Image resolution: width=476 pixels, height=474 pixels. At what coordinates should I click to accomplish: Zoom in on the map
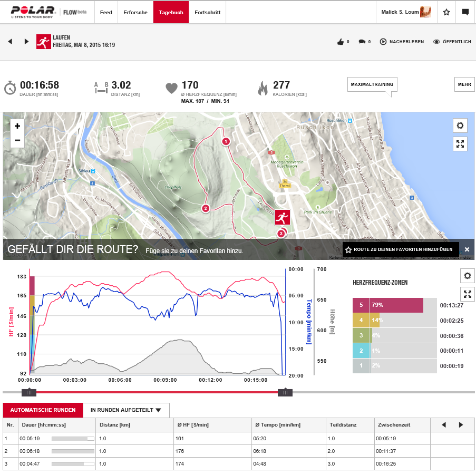coord(17,126)
